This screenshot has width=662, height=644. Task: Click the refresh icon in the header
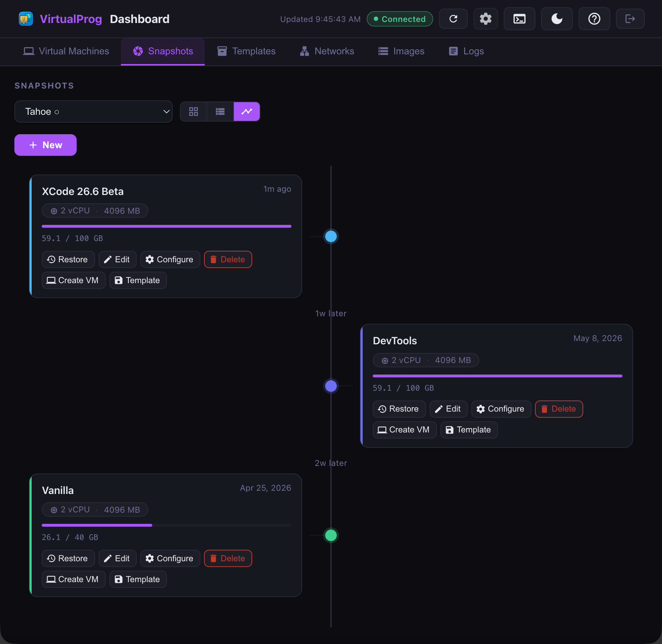[x=453, y=19]
